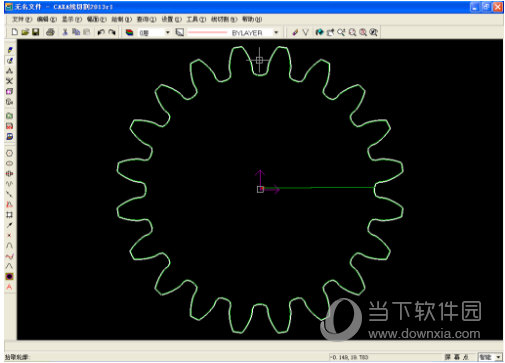This screenshot has height=363, width=505.
Task: Click the BYLAYER red line preview
Action: [207, 32]
